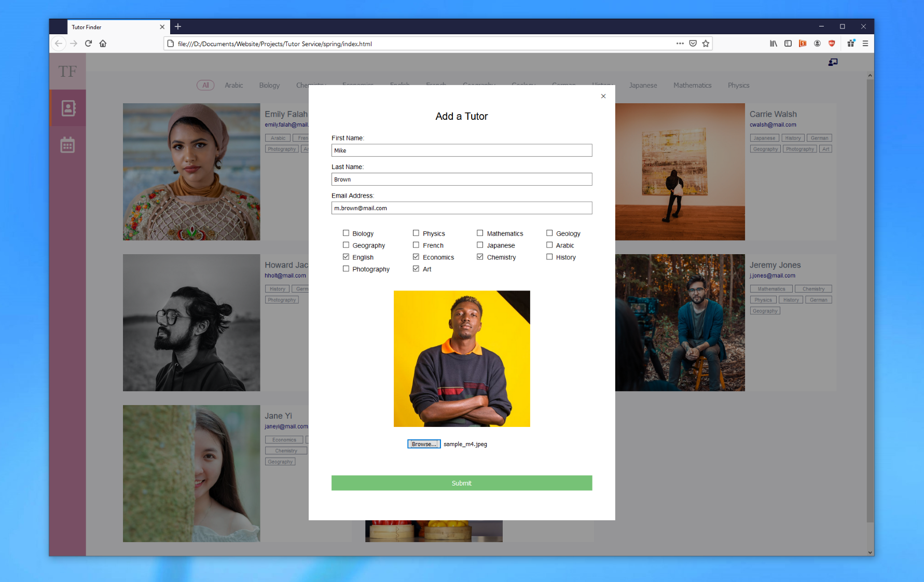Go back to previous page
This screenshot has height=582, width=924.
[x=59, y=44]
